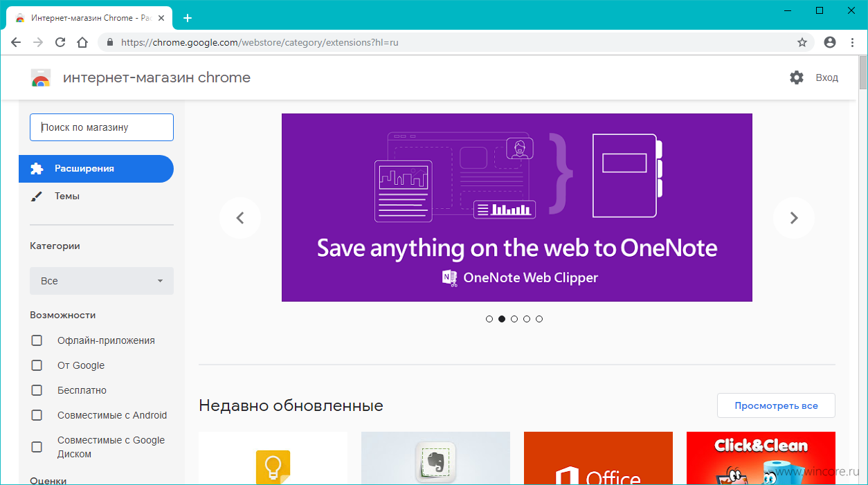
Task: Click the Вход sign-in link
Action: click(x=826, y=77)
